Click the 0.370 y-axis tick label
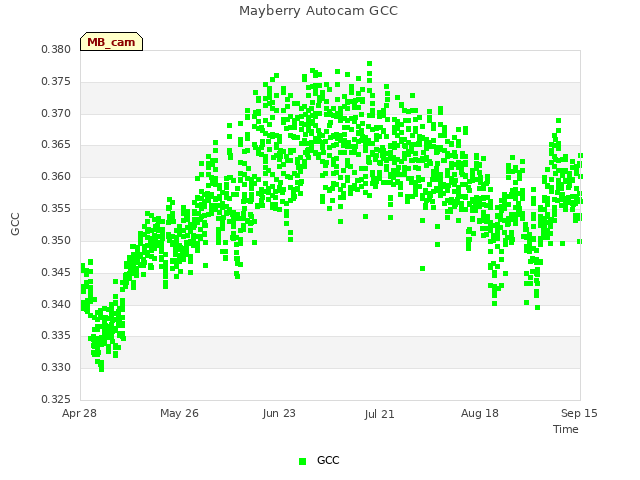Image resolution: width=640 pixels, height=480 pixels. pyautogui.click(x=56, y=113)
